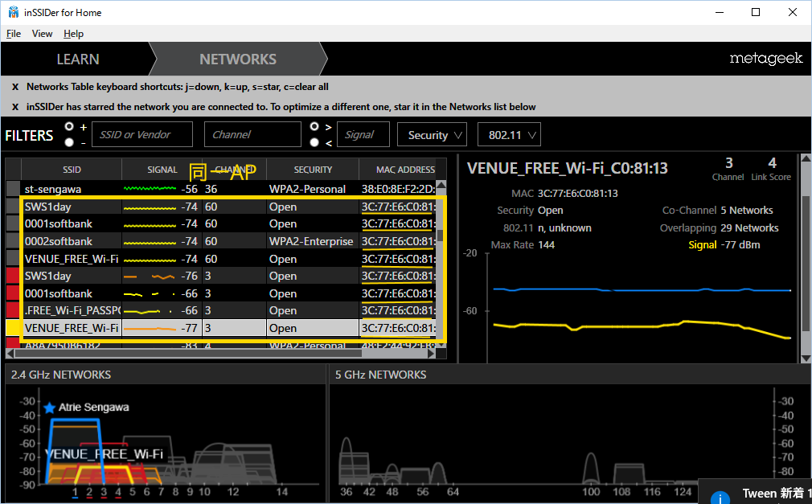
Task: Select the minus exclude filter radio button
Action: coord(69,142)
